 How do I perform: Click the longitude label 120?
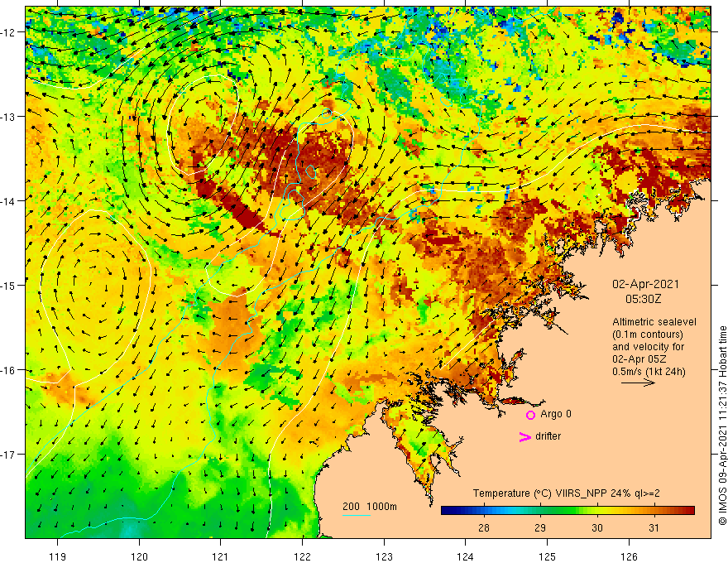tap(139, 556)
